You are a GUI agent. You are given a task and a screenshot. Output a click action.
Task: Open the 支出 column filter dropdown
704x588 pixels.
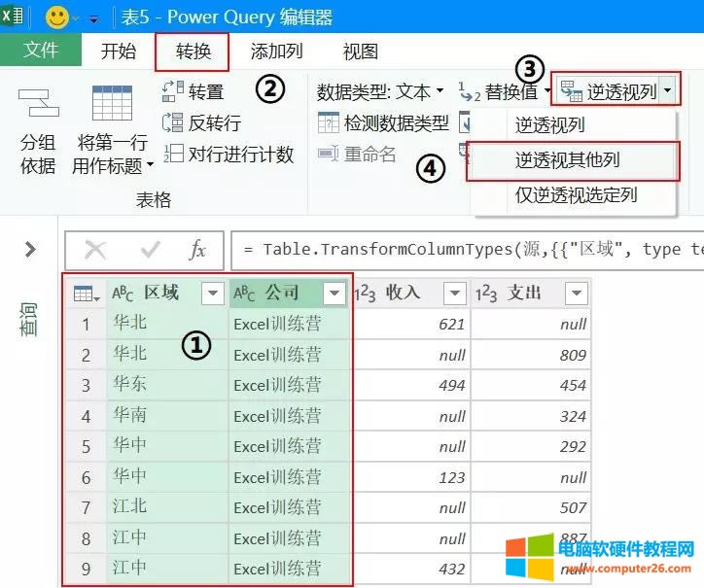point(577,294)
